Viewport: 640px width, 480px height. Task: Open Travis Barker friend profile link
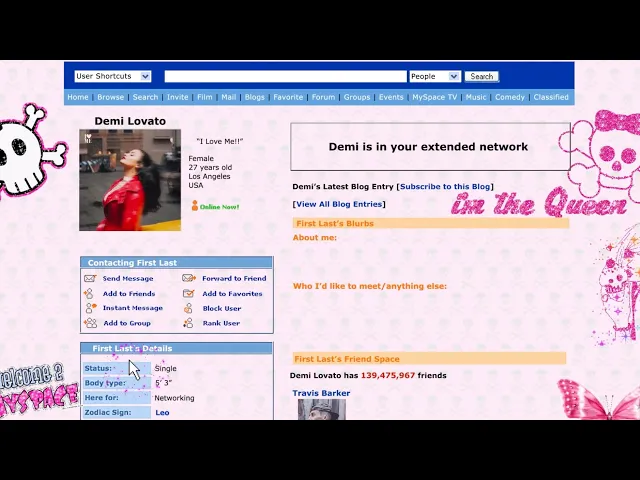tap(321, 393)
